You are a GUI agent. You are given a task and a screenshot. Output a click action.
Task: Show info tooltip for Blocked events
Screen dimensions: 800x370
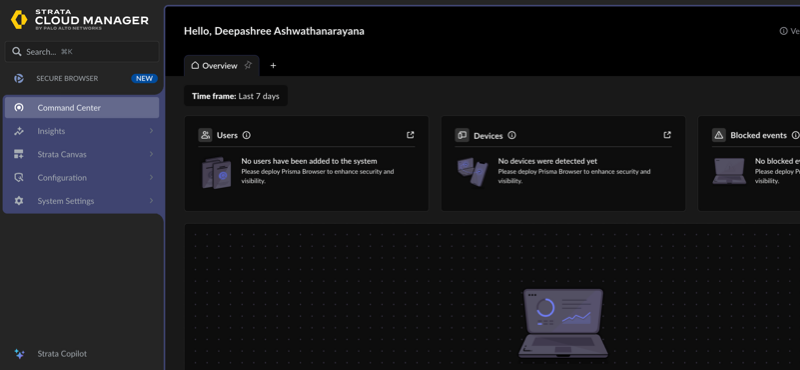coord(795,135)
